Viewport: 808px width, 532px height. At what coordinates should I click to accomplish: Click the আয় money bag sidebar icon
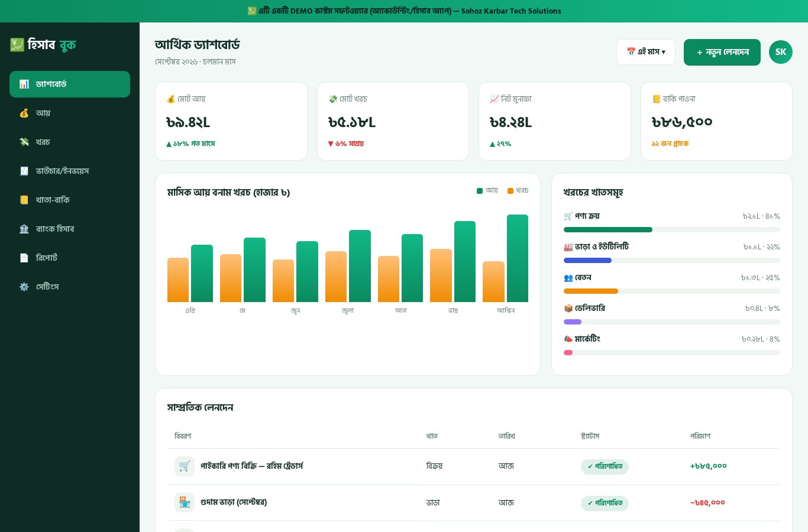[x=24, y=113]
